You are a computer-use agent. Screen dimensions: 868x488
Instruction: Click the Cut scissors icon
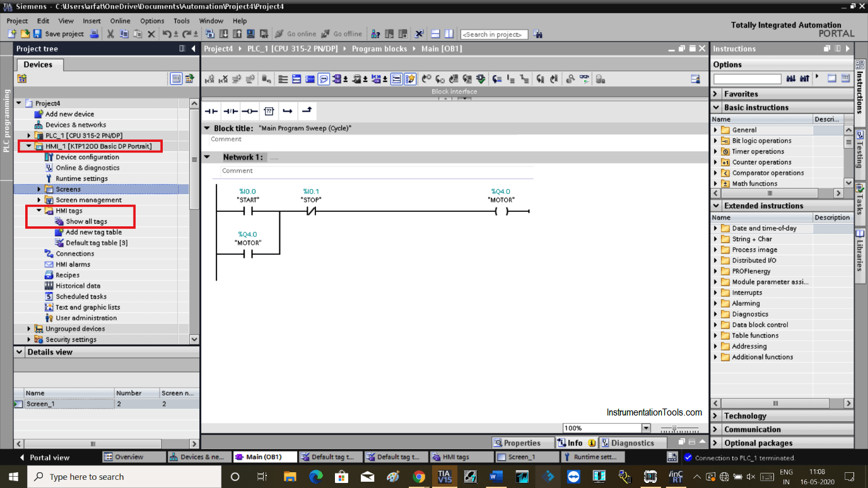pos(110,33)
